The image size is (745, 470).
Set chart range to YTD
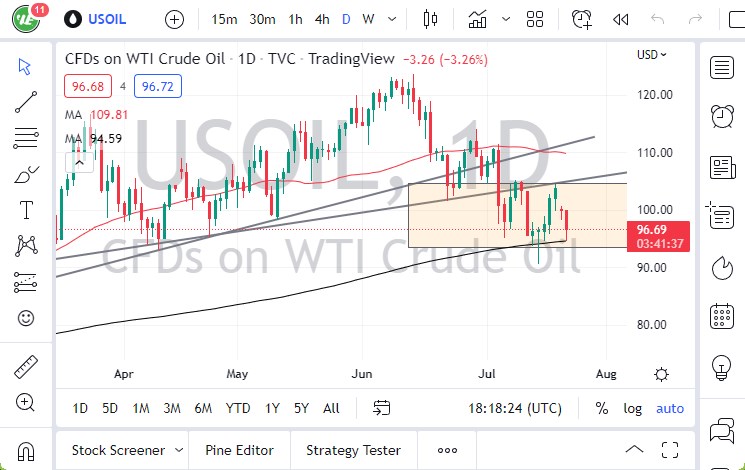(237, 408)
